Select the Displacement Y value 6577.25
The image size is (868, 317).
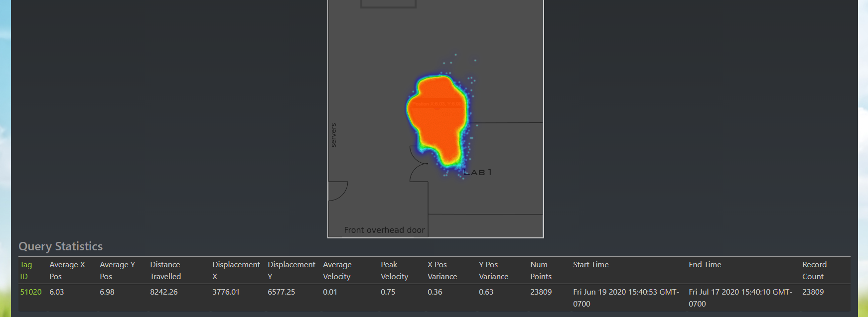pyautogui.click(x=282, y=292)
